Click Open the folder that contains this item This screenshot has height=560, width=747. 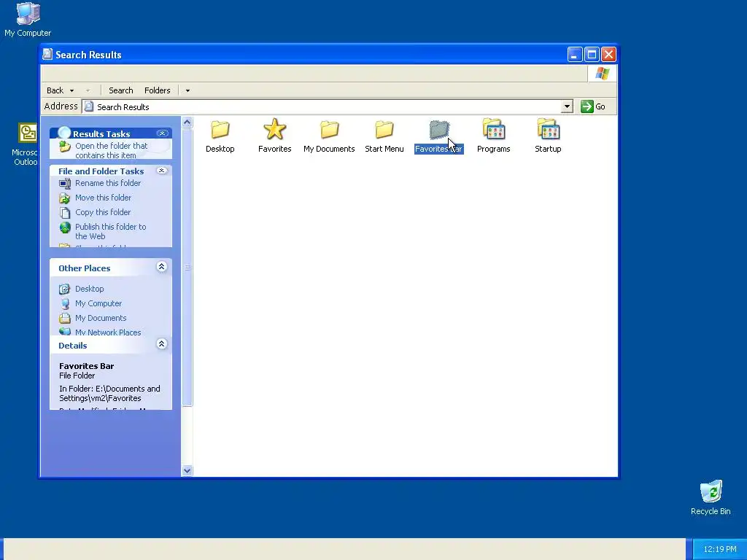[x=112, y=150]
